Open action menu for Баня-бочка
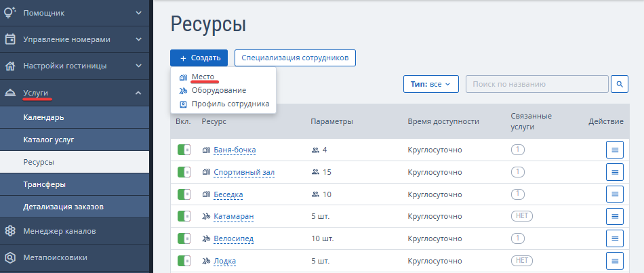 (615, 150)
